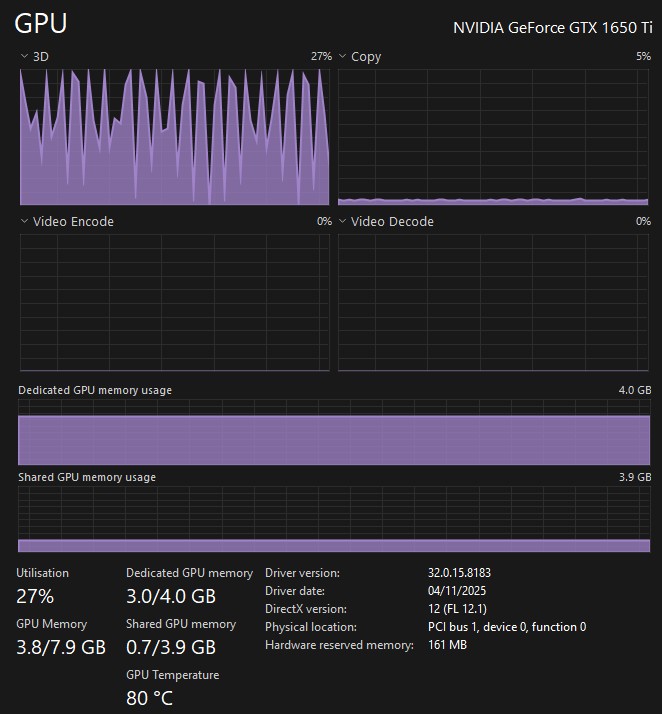Select the PCI bus physical location value
This screenshot has width=662, height=714.
(x=506, y=627)
